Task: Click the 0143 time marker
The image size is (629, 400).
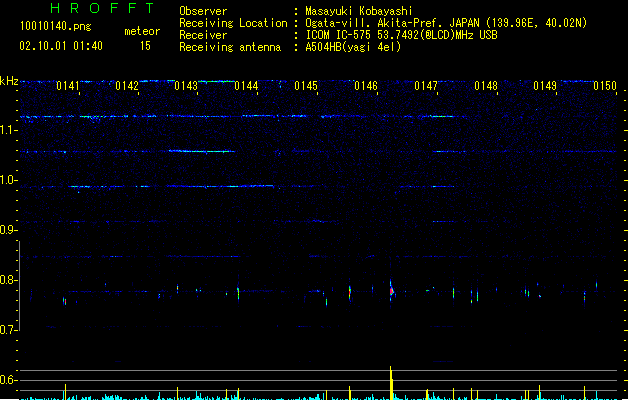Action: pyautogui.click(x=186, y=86)
